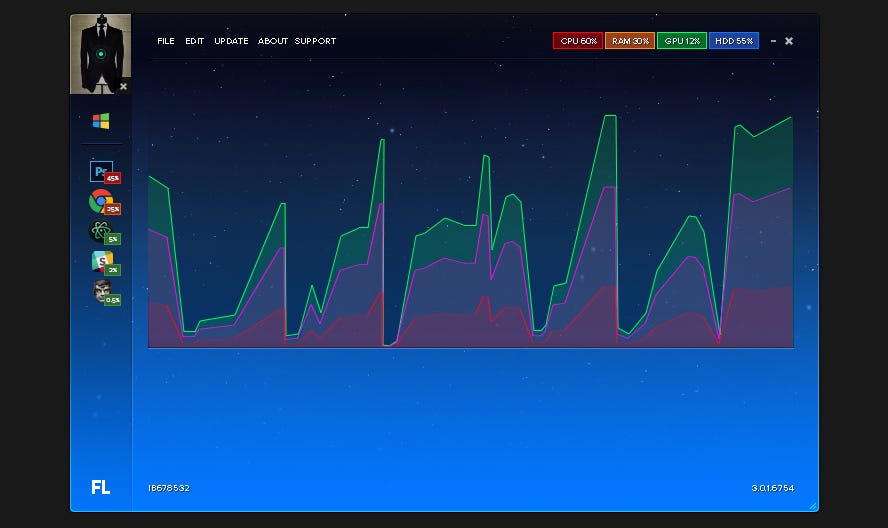Dismiss the suit avatar with its X
Image resolution: width=888 pixels, height=528 pixels.
click(x=123, y=87)
